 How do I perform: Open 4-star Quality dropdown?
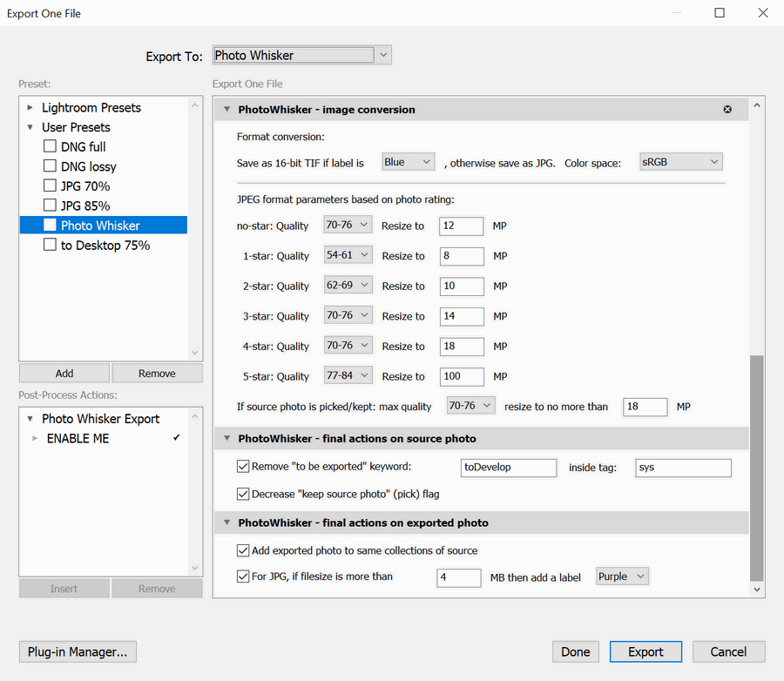tap(348, 346)
